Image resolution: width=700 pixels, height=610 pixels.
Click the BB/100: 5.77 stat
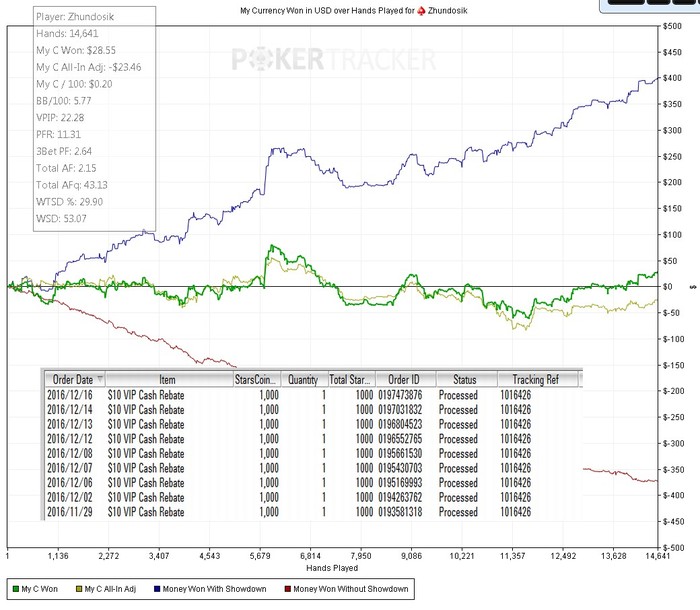click(63, 101)
